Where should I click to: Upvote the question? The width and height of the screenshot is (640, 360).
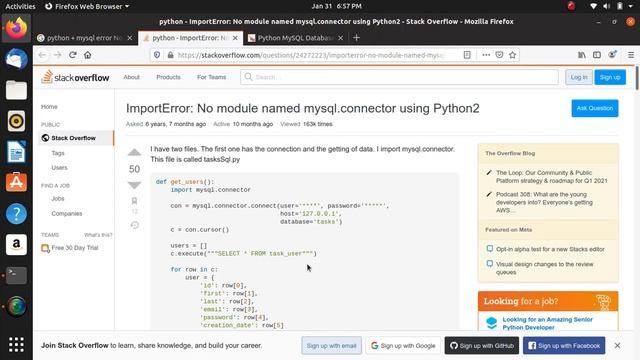(x=134, y=153)
